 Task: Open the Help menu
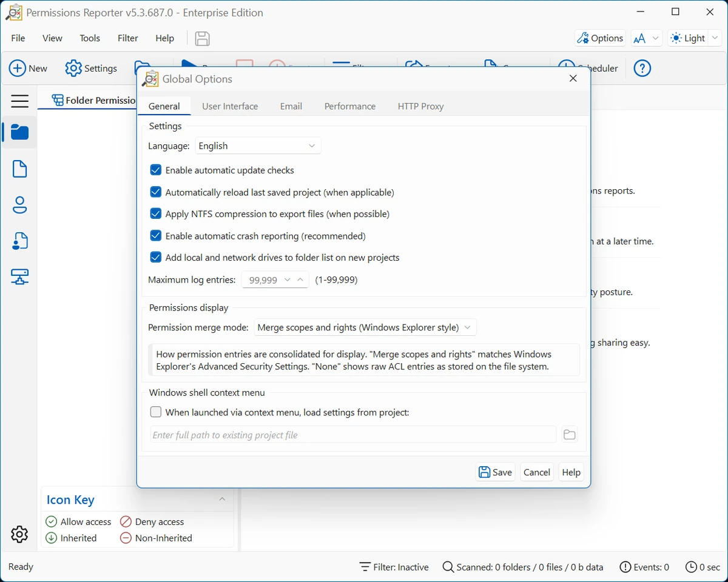coord(165,38)
